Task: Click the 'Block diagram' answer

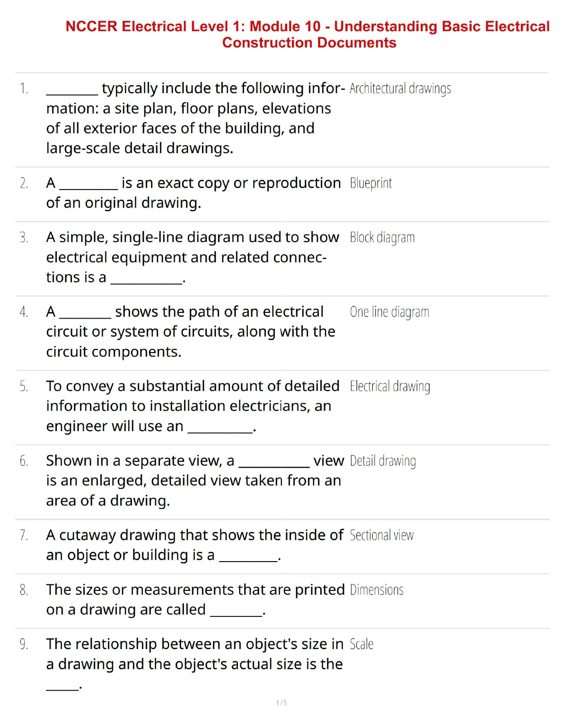Action: [x=382, y=237]
